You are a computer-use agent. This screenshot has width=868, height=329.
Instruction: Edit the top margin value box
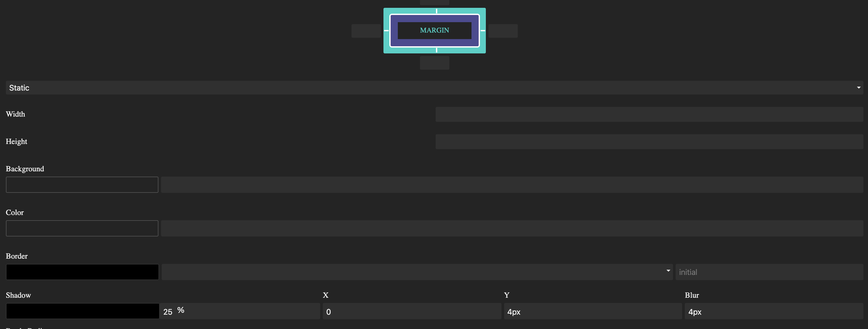[434, 1]
